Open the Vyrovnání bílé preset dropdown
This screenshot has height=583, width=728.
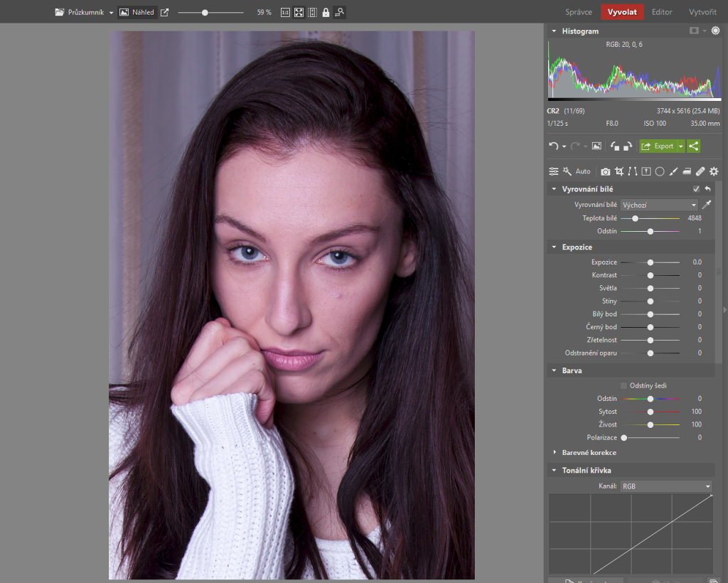[659, 205]
